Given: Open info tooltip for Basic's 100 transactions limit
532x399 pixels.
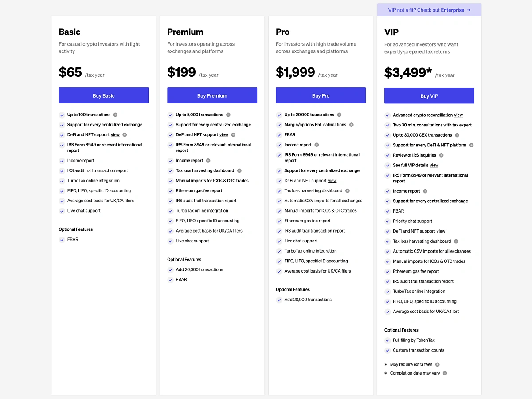Looking at the screenshot, I should pos(115,115).
